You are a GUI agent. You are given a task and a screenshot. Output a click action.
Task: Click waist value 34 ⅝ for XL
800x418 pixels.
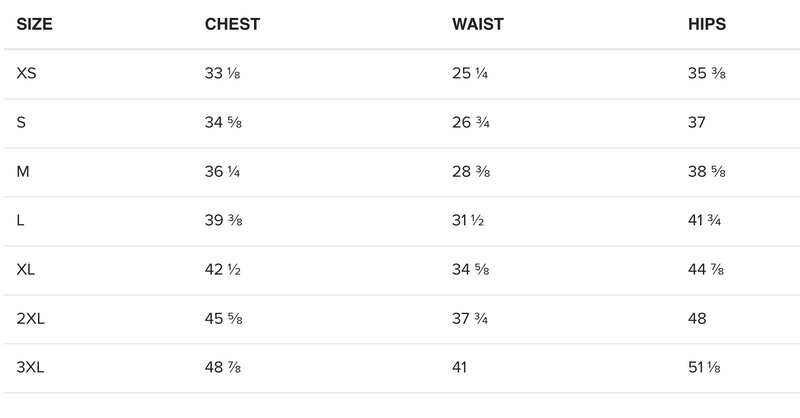pyautogui.click(x=470, y=270)
